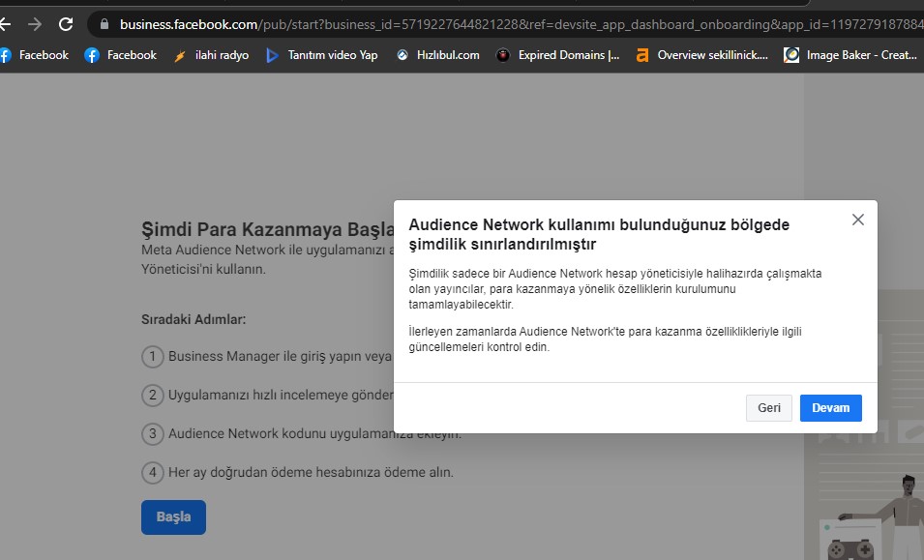Click the browser forward arrow
The width and height of the screenshot is (924, 560).
[x=35, y=24]
